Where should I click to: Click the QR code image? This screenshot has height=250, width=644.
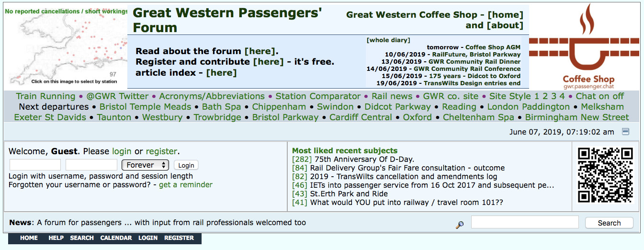pyautogui.click(x=605, y=175)
